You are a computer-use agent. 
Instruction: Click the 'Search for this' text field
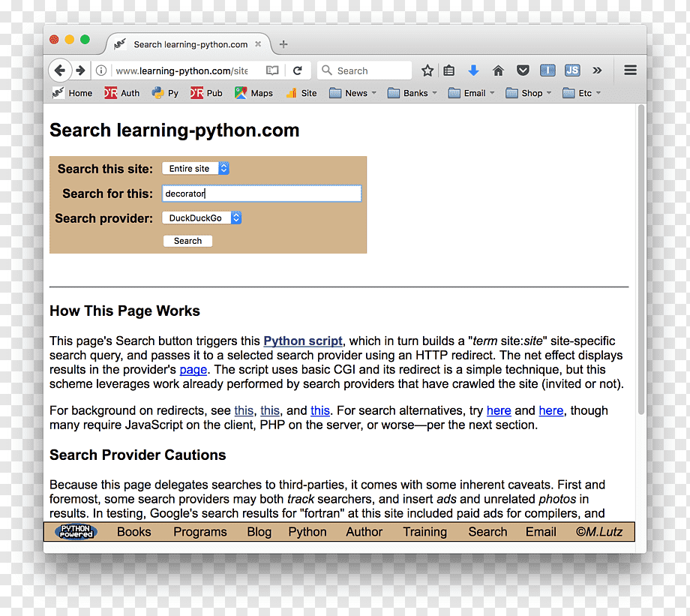click(x=262, y=194)
